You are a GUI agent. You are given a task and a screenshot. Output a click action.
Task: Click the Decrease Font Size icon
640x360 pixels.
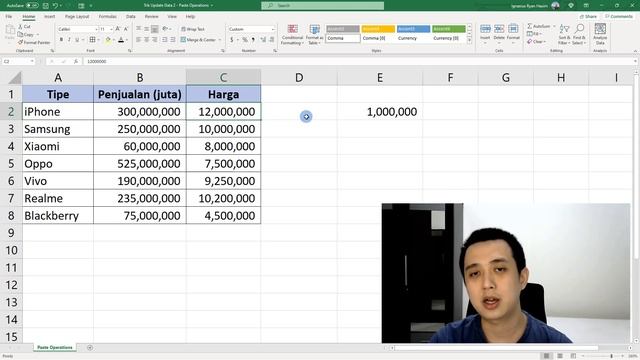(126, 29)
